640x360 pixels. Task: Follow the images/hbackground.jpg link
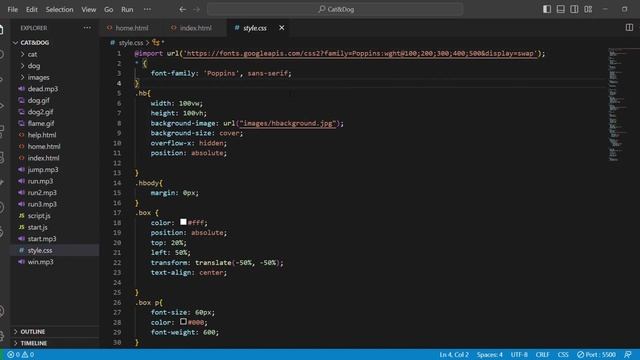[287, 123]
